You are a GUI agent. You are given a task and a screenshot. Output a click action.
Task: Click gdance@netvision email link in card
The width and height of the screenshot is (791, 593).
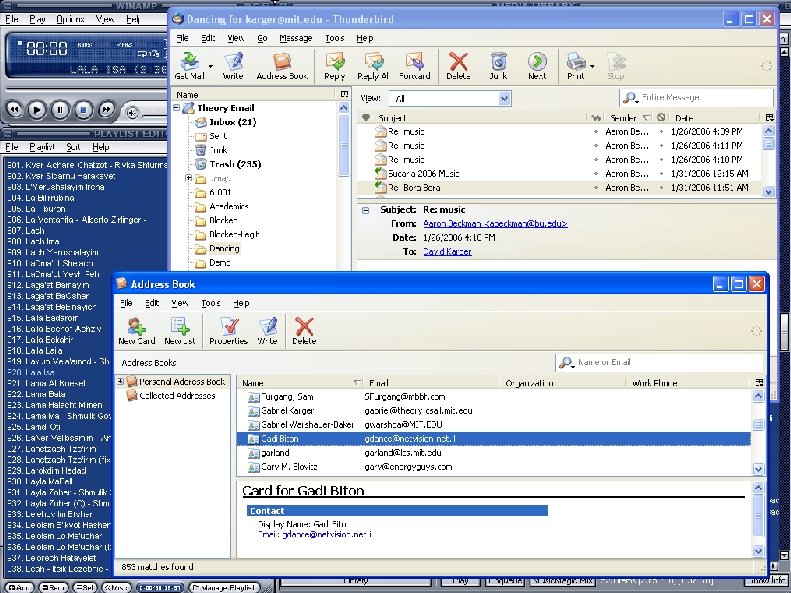click(x=327, y=535)
